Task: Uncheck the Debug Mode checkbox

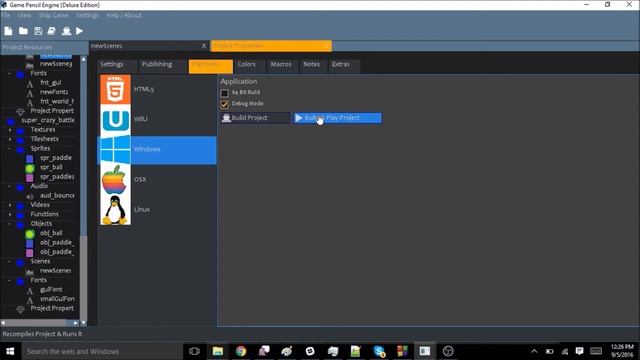Action: point(224,104)
